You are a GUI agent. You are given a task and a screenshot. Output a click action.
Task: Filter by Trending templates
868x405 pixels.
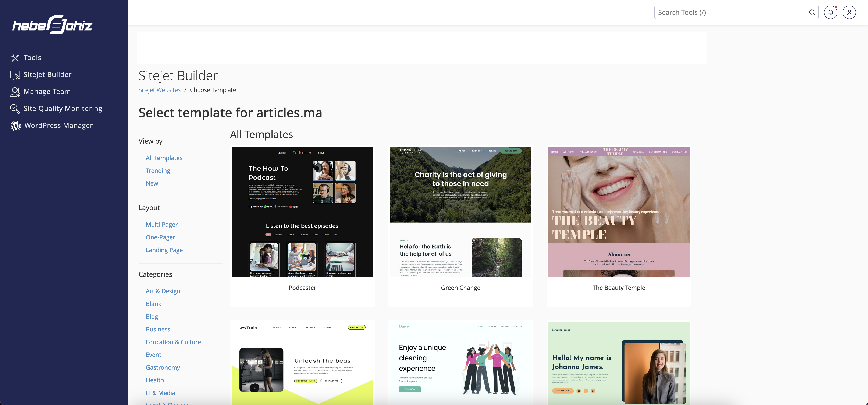[158, 171]
